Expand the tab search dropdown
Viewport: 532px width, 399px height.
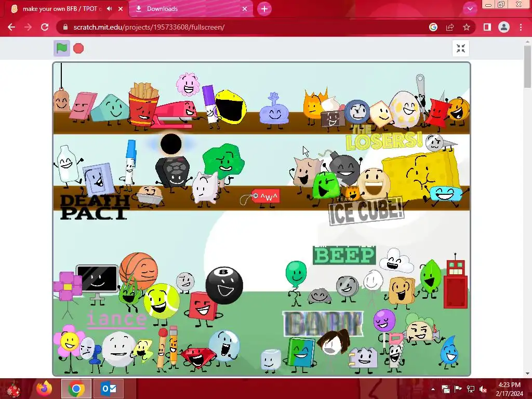tap(470, 9)
